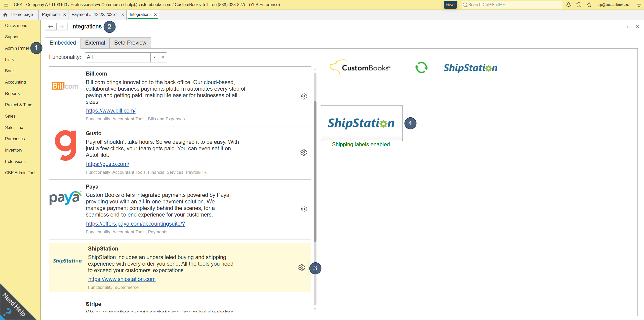Image resolution: width=644 pixels, height=320 pixels.
Task: Open the history clock icon
Action: (579, 5)
